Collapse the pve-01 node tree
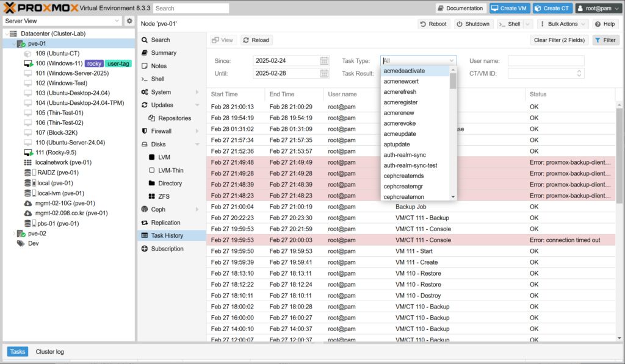 [x=14, y=44]
